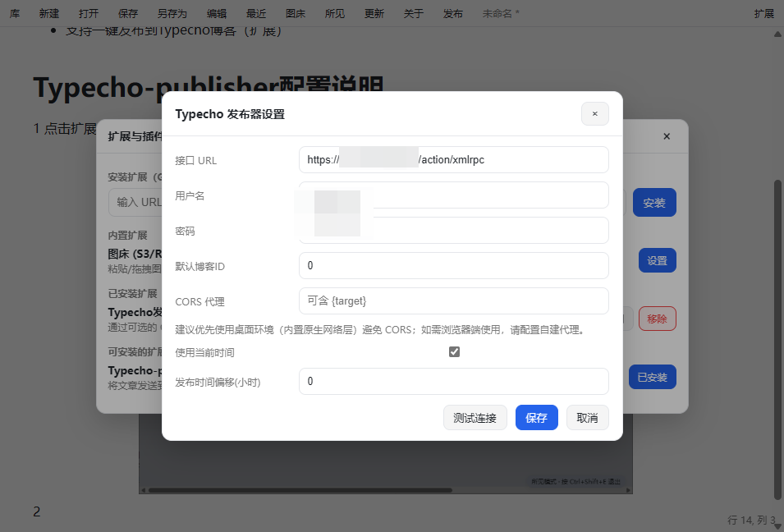Screen dimensions: 784x532
Task: Save the Typecho publisher settings
Action: click(536, 418)
